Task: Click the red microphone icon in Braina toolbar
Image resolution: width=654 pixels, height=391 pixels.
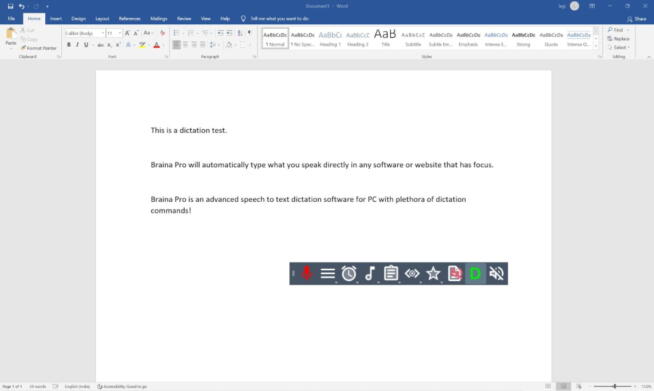Action: (x=307, y=273)
